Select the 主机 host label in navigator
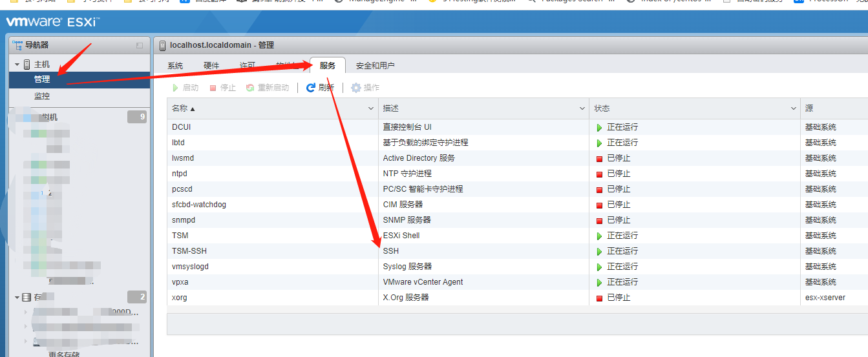Image resolution: width=868 pixels, height=357 pixels. [x=42, y=65]
